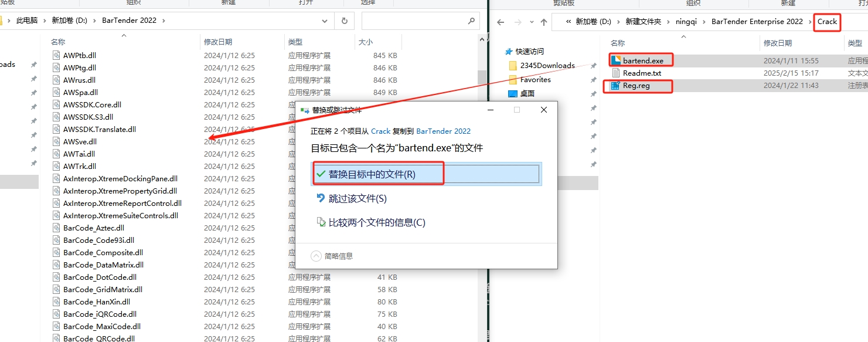The image size is (868, 342).
Task: Click the up-one-level arrow in Crack window
Action: pos(544,22)
